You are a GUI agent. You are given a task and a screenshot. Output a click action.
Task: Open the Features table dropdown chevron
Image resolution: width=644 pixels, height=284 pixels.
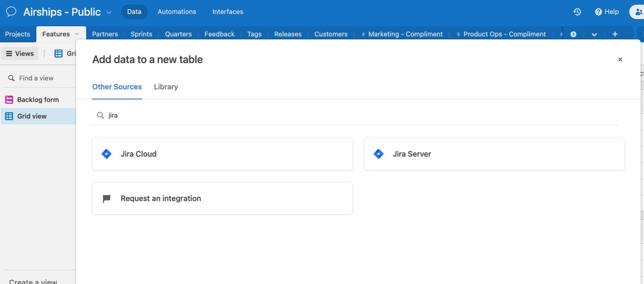76,34
